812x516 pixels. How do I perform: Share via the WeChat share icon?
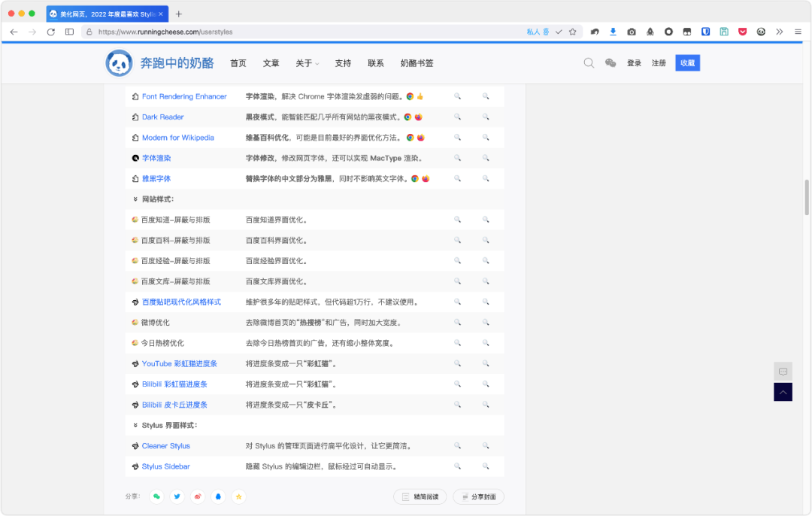pyautogui.click(x=156, y=496)
